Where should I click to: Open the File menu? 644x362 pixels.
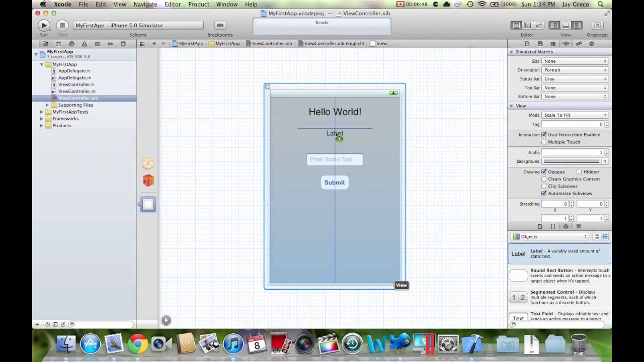point(84,5)
